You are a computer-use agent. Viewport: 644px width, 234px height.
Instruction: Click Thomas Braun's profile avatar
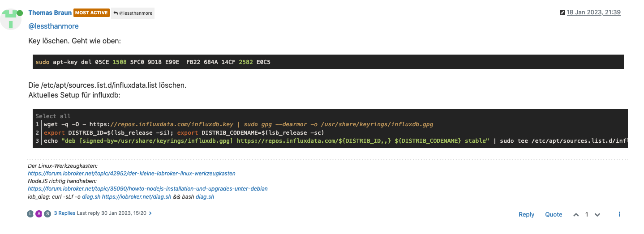pyautogui.click(x=11, y=18)
